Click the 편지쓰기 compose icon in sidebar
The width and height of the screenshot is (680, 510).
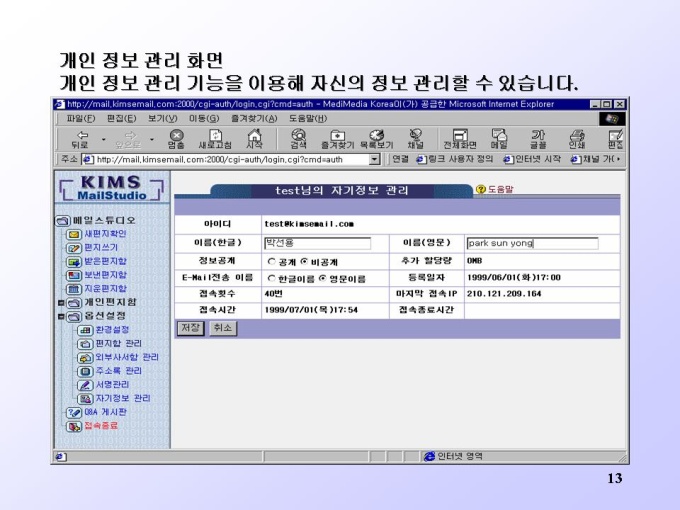click(74, 248)
